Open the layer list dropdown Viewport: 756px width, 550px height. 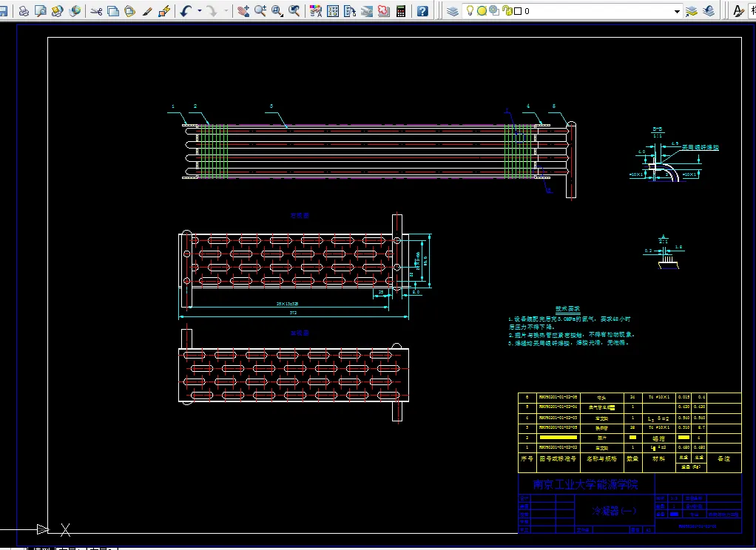(x=677, y=11)
